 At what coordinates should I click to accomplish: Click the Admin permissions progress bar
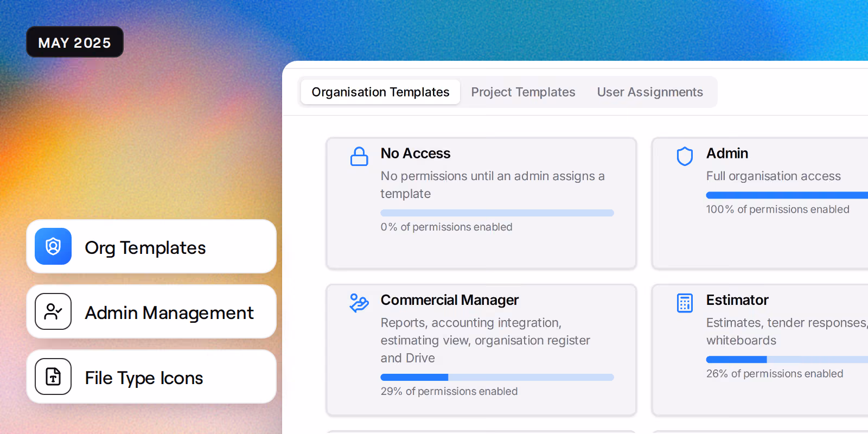click(787, 195)
